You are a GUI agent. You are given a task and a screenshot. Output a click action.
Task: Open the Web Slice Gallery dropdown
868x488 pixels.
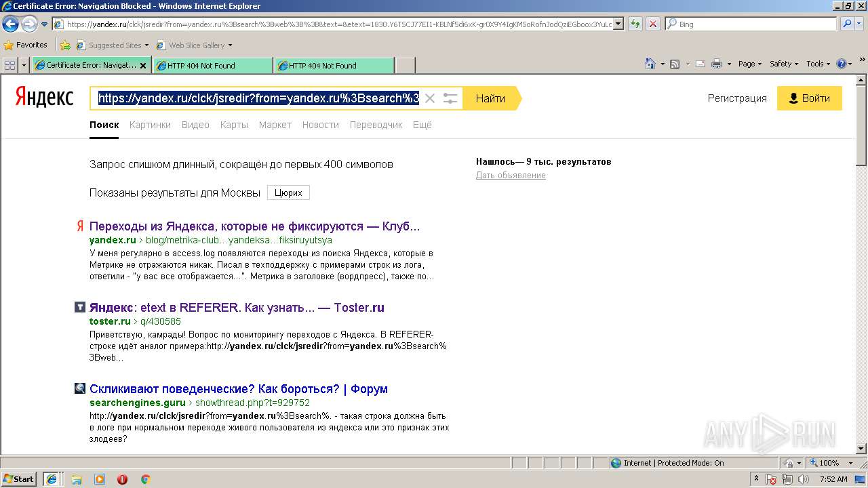[x=194, y=45]
